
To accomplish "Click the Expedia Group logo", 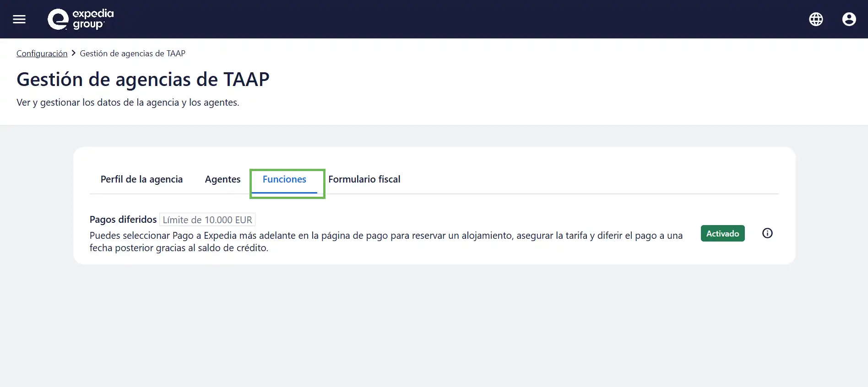I will coord(81,19).
